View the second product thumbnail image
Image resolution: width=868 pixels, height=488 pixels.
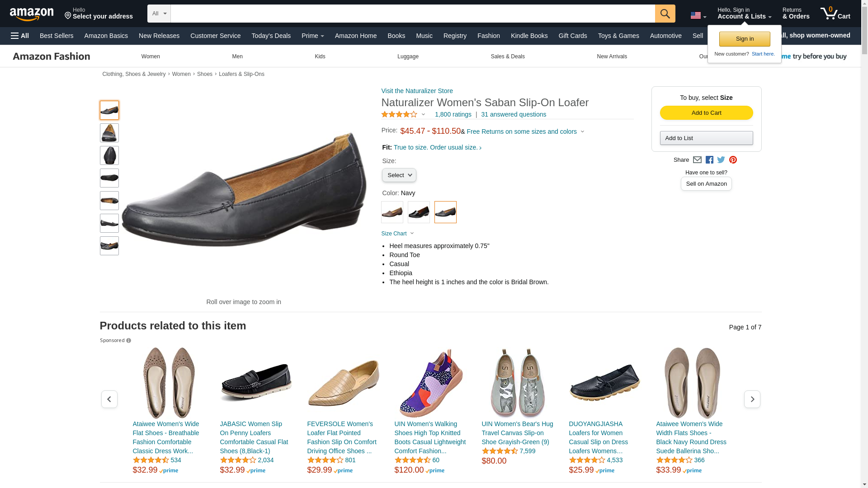109,133
